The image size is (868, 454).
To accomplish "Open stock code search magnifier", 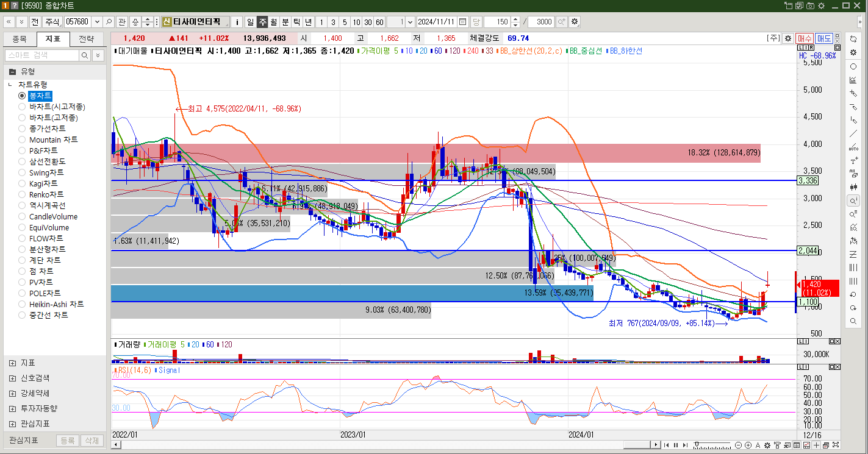I will pyautogui.click(x=109, y=22).
